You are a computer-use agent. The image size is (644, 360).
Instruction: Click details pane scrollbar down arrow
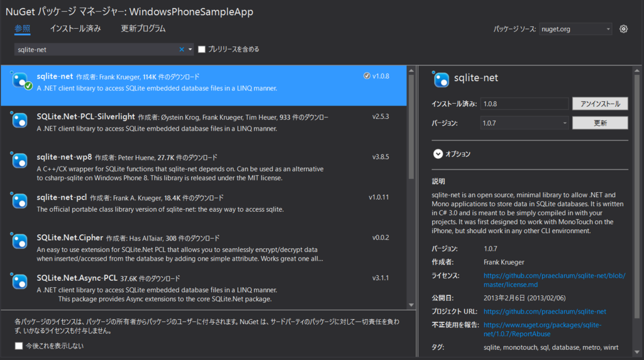[x=637, y=352]
